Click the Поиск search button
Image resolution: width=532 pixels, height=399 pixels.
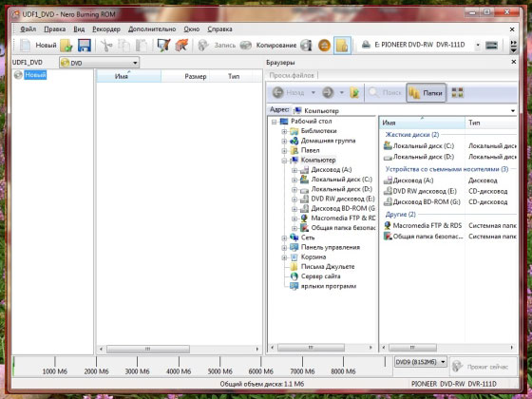tap(385, 92)
